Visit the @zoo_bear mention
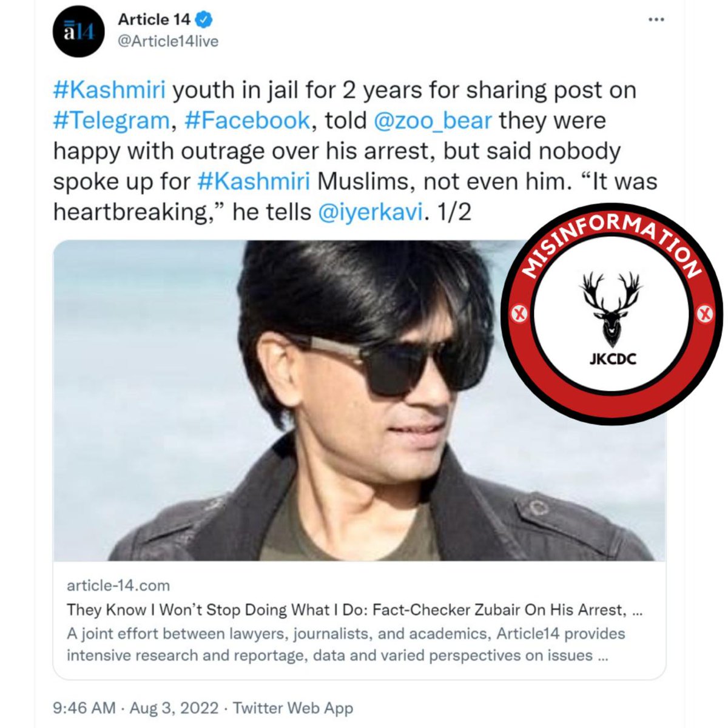Screen dimensions: 728x728 coord(433,121)
